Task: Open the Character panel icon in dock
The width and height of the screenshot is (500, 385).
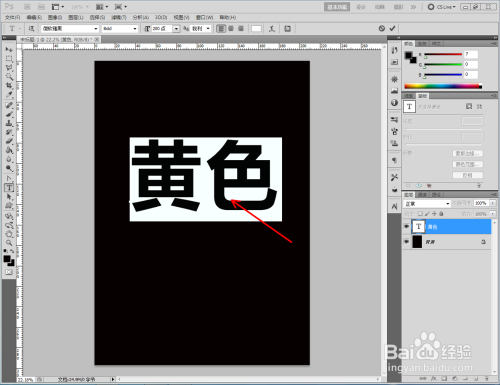Action: click(394, 207)
